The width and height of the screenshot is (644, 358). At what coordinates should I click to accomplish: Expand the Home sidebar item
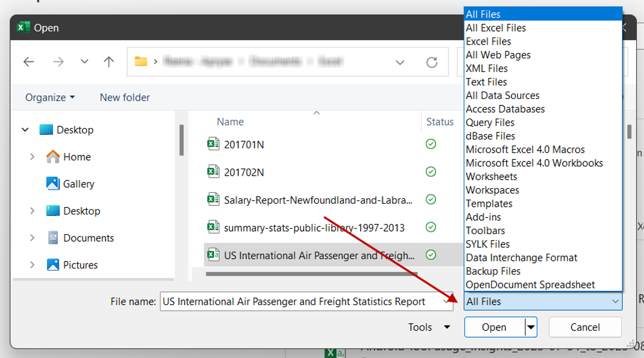tap(33, 157)
